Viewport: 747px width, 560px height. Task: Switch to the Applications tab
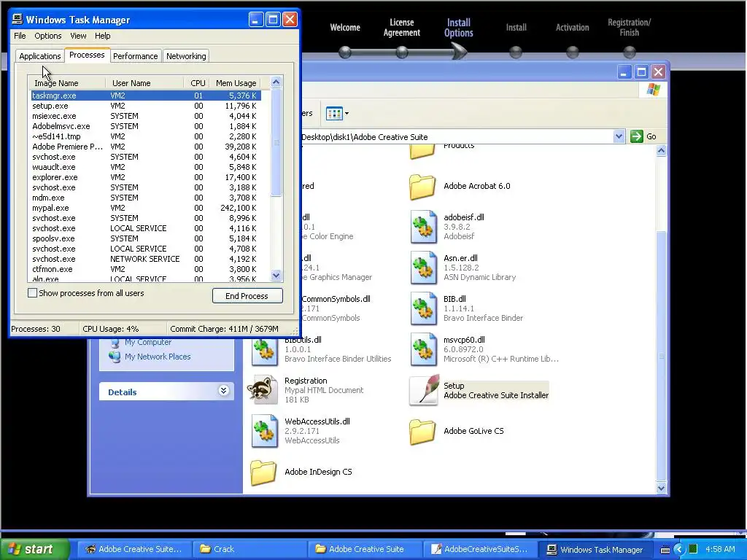(x=40, y=56)
